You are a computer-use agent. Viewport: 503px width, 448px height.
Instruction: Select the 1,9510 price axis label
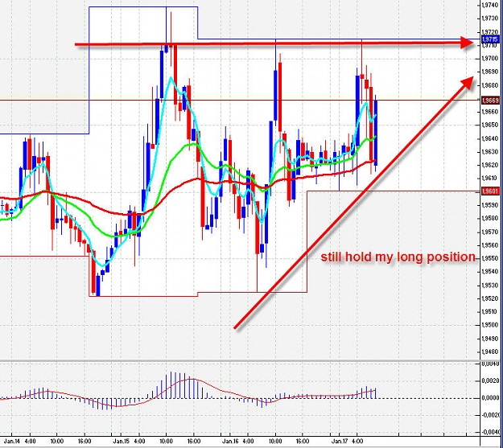pyautogui.click(x=491, y=311)
